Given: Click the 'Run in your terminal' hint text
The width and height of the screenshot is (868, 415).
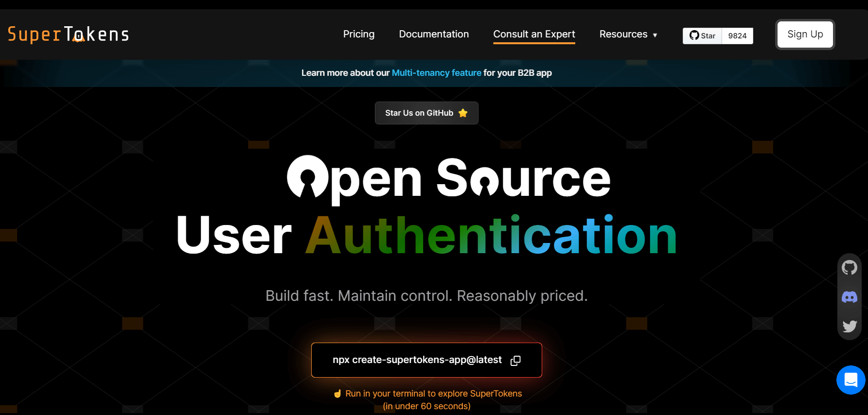Looking at the screenshot, I should tap(427, 399).
